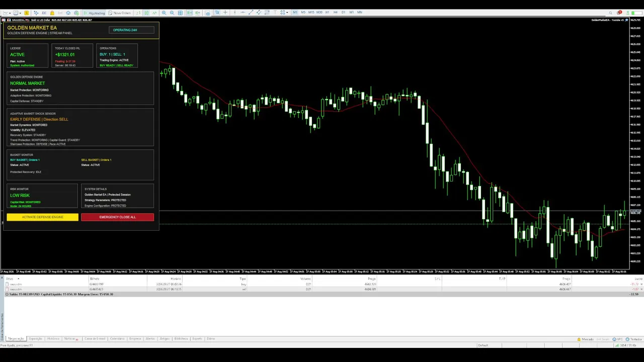Zoom in on the chart
644x362 pixels.
click(x=164, y=13)
